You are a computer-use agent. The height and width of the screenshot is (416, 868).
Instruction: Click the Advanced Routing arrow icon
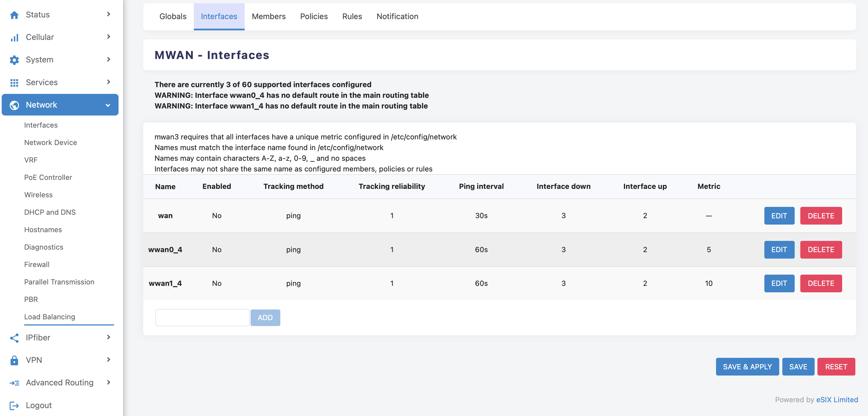(x=14, y=383)
